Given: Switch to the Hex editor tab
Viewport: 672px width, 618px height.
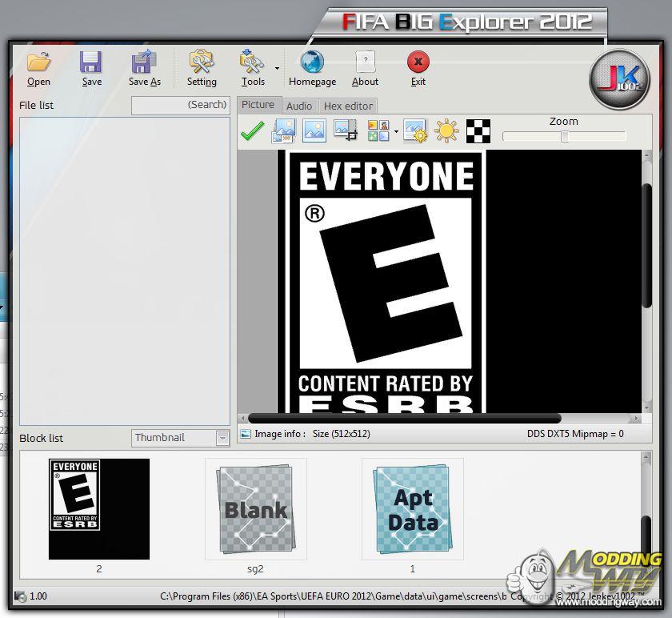Looking at the screenshot, I should coord(348,106).
